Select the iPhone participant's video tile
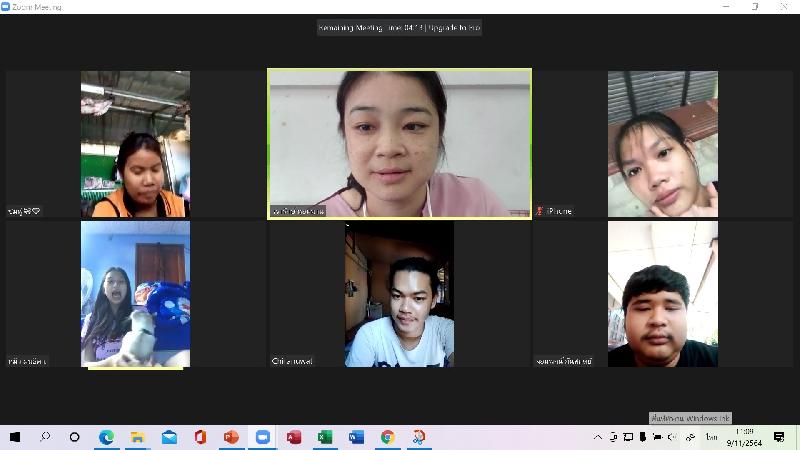800x450 pixels. point(662,143)
